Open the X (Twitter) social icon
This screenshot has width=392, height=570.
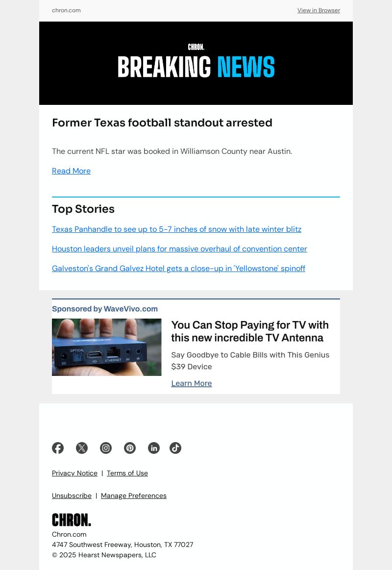(82, 448)
